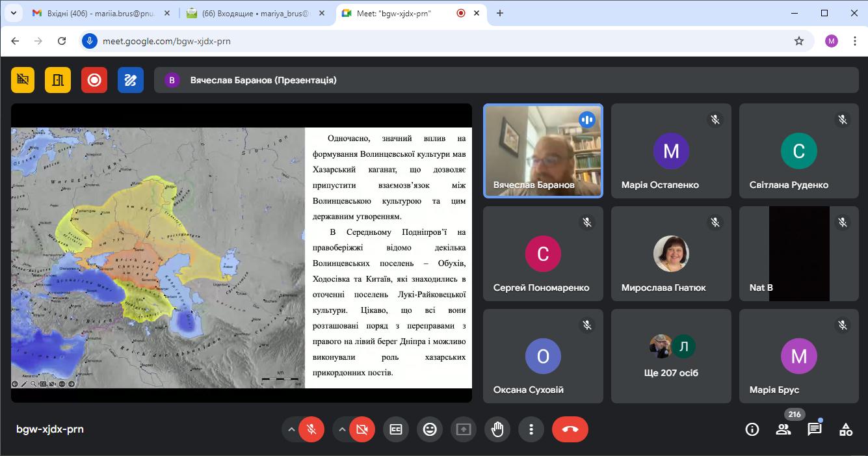Open the activities panel
The height and width of the screenshot is (456, 868).
click(x=845, y=429)
